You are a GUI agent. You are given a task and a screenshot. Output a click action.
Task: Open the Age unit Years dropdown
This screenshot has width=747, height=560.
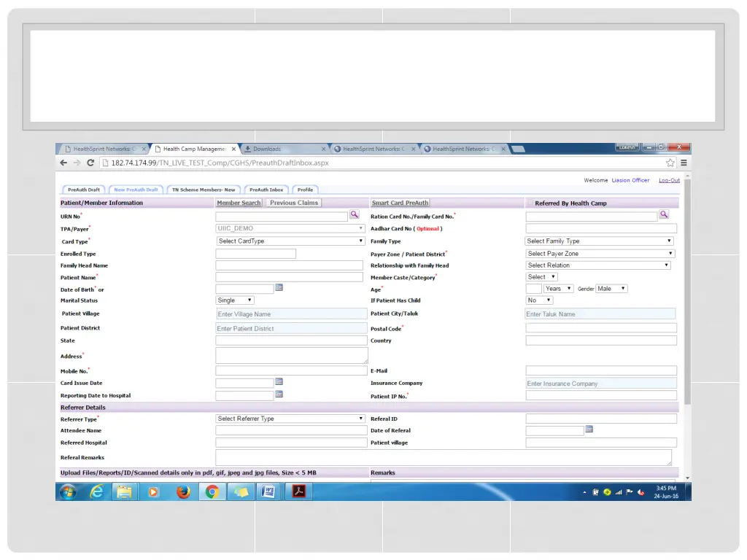tap(558, 289)
